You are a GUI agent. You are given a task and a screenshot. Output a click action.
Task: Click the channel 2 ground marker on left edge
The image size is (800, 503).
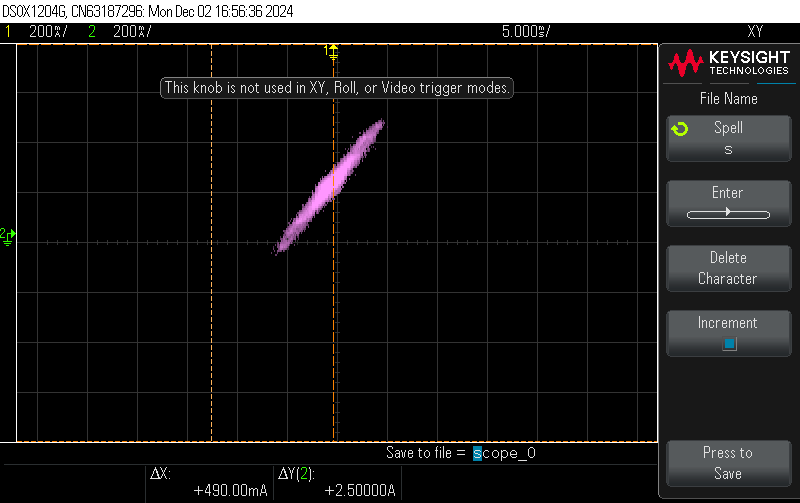pos(7,235)
